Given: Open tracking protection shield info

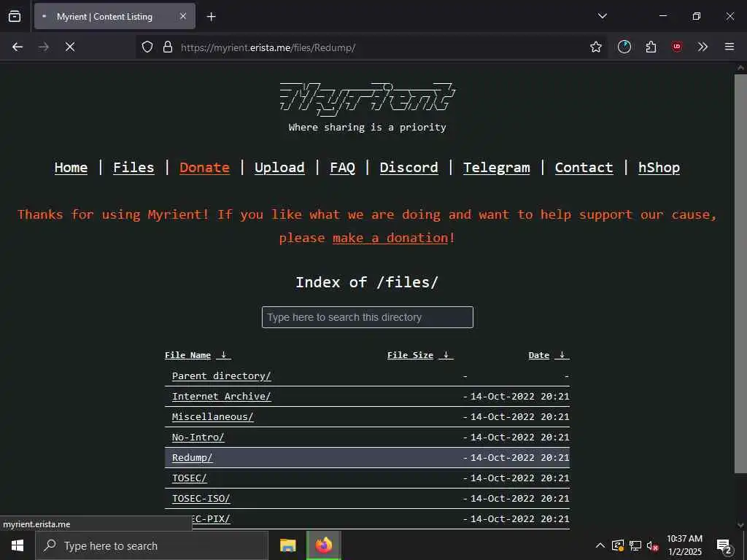Looking at the screenshot, I should (147, 47).
